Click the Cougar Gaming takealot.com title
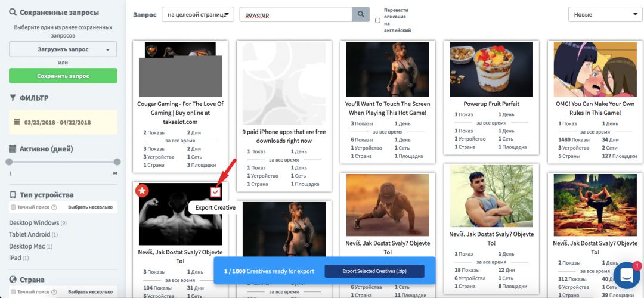 click(x=180, y=113)
